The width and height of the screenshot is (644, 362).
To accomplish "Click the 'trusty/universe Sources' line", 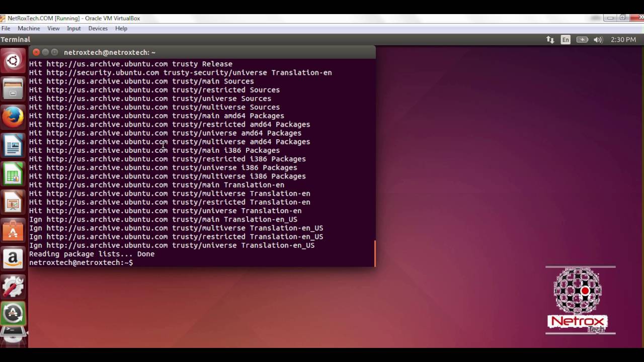I will tap(150, 98).
